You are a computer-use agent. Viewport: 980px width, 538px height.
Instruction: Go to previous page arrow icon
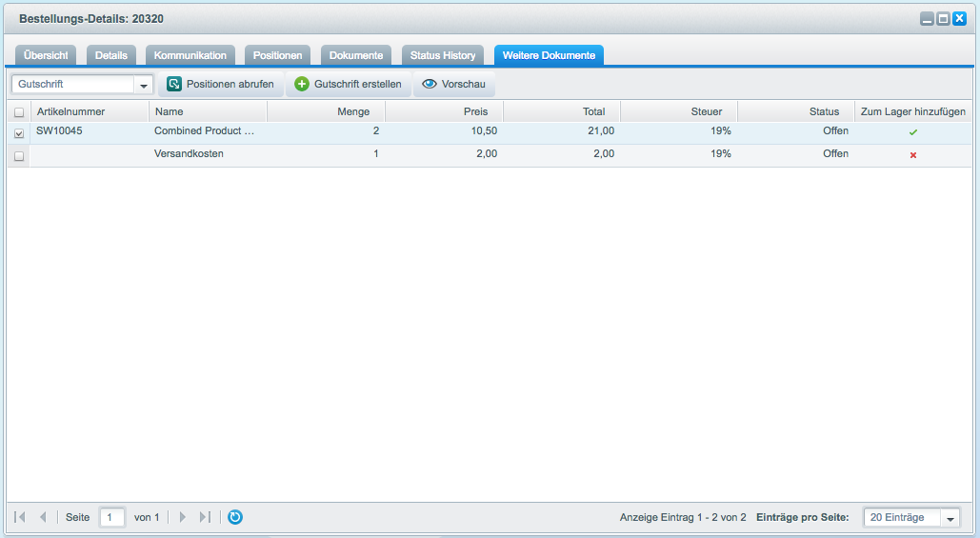tap(43, 517)
